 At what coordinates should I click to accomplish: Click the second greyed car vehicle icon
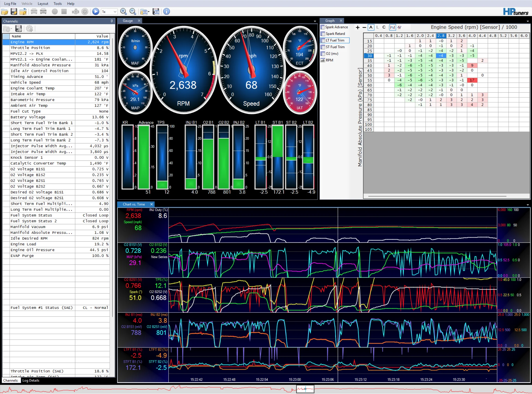[43, 12]
